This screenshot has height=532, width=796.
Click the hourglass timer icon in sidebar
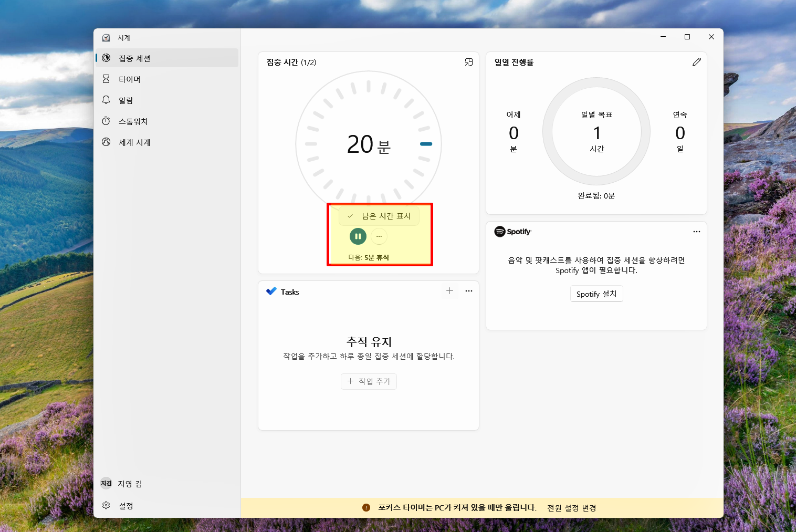tap(106, 79)
